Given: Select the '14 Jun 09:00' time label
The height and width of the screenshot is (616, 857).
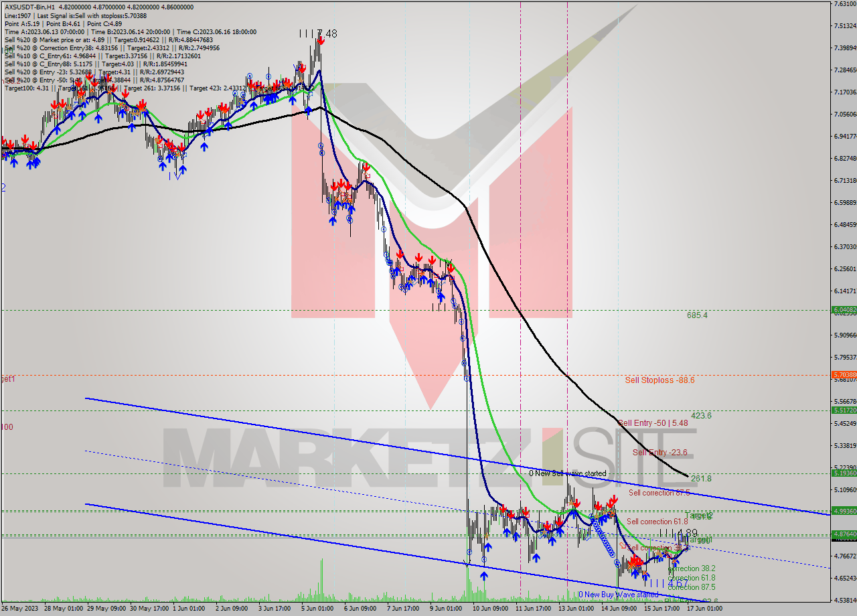Looking at the screenshot, I should [x=619, y=608].
